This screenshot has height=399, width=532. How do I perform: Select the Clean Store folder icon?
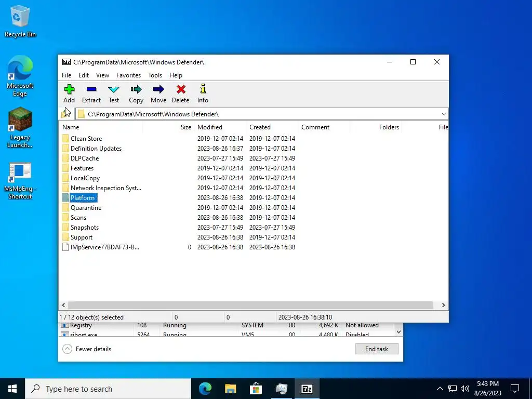pyautogui.click(x=65, y=138)
